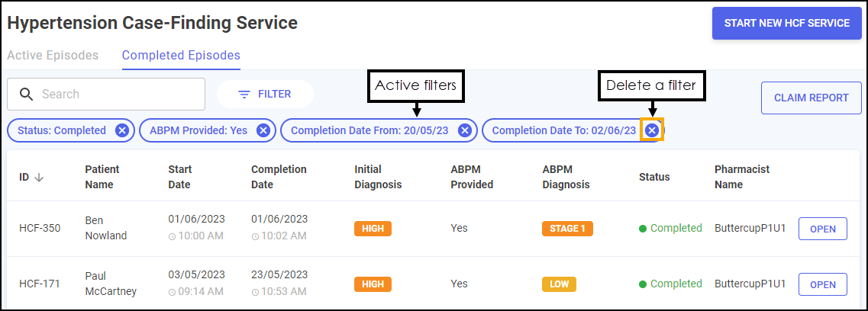Remove the Status: Completed filter chip
868x311 pixels.
coord(122,130)
